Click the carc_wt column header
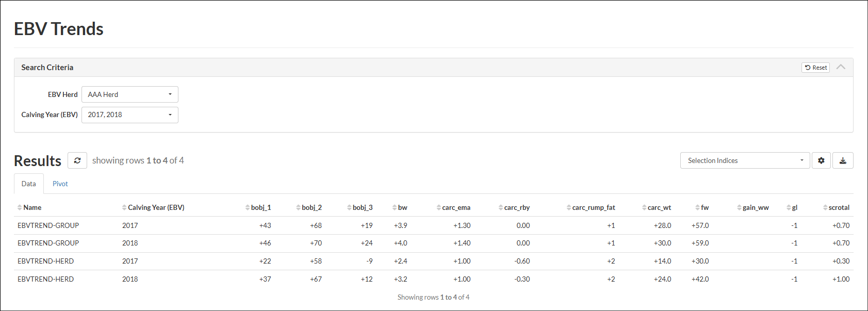The width and height of the screenshot is (868, 311). [659, 207]
